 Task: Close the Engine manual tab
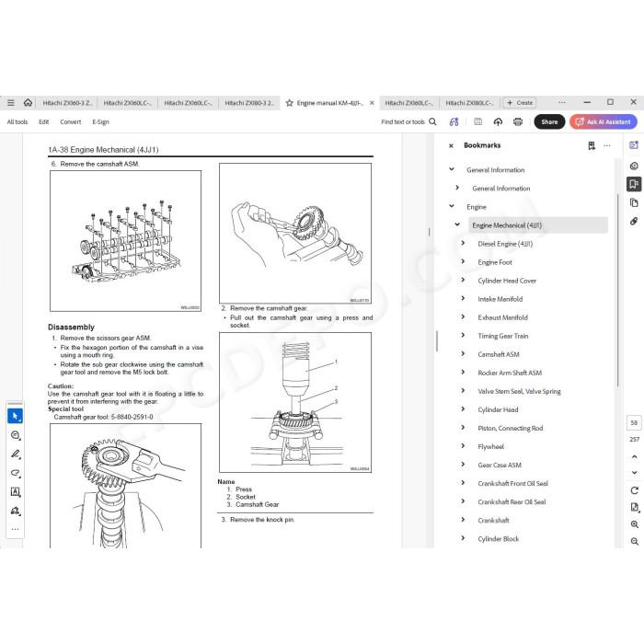[372, 103]
